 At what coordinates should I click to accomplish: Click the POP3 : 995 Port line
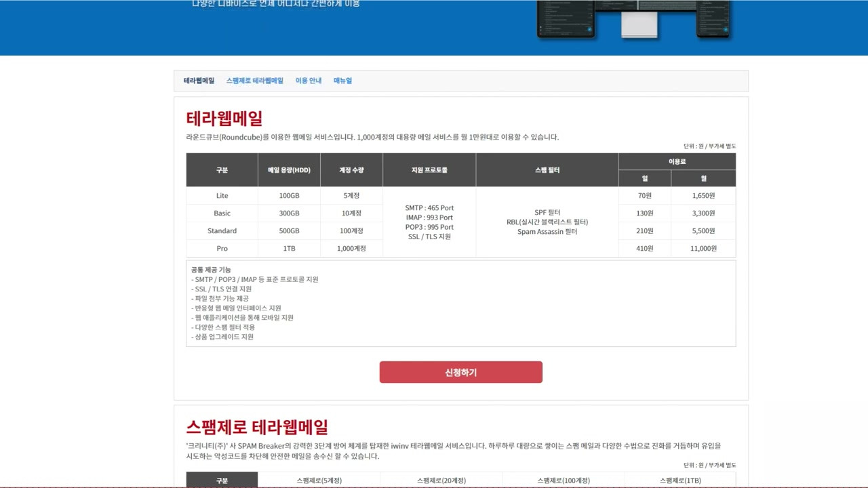click(x=429, y=227)
